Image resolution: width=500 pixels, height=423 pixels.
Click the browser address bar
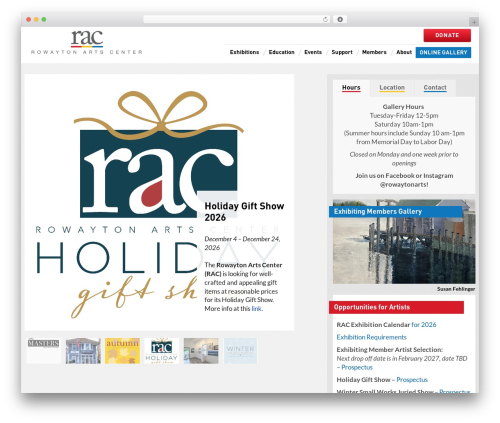coord(236,19)
